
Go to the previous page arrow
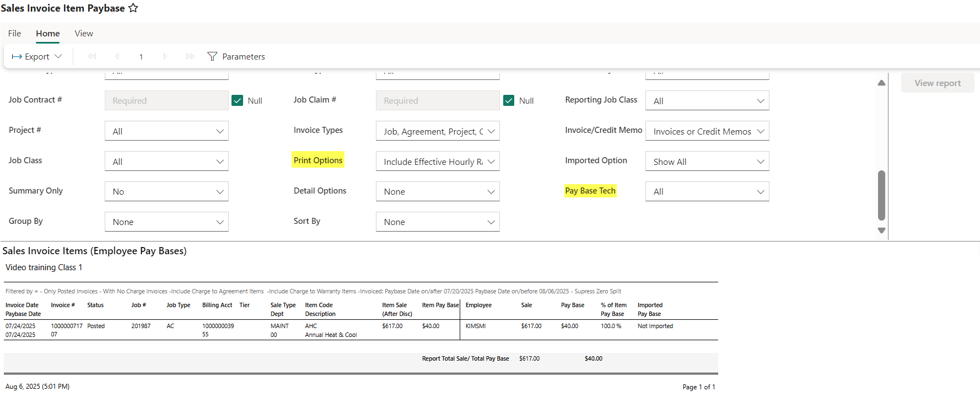click(x=117, y=56)
